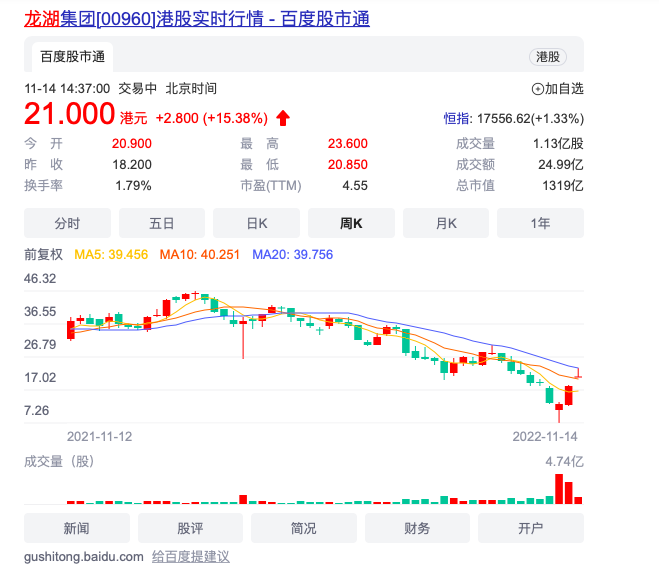Add stock to watchlist with 加自选

click(x=558, y=89)
